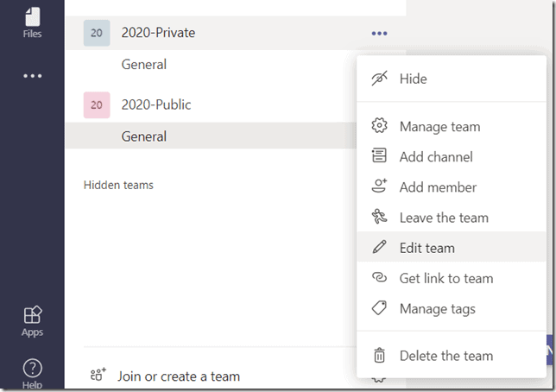556x392 pixels.
Task: Select the 2020-Private team name
Action: click(158, 33)
